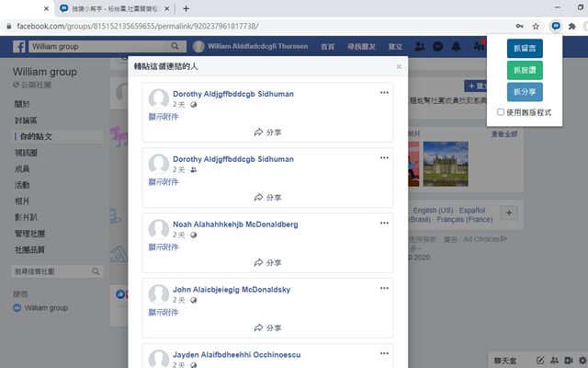Open options menu for first Dorothy post
The width and height of the screenshot is (588, 368).
(x=384, y=93)
